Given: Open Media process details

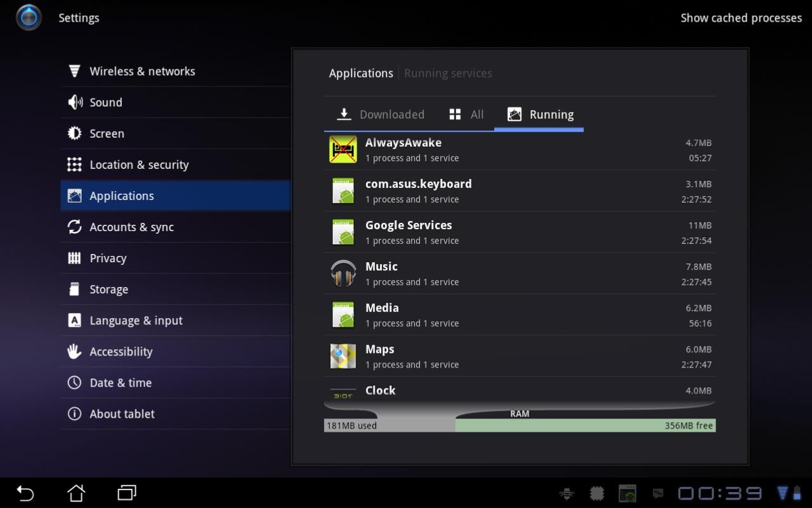Looking at the screenshot, I should 520,315.
